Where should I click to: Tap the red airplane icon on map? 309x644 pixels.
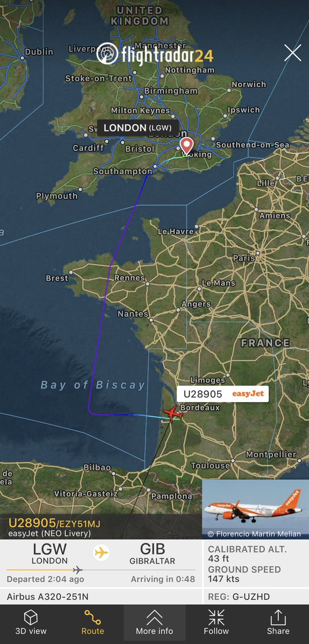click(172, 414)
